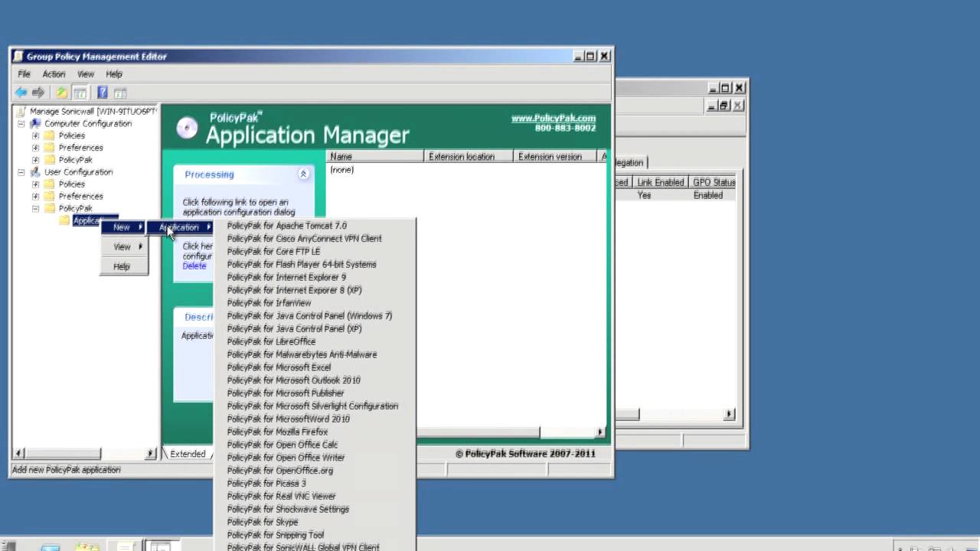980x551 pixels.
Task: Collapse the Computer Configuration node
Action: pyautogui.click(x=21, y=123)
